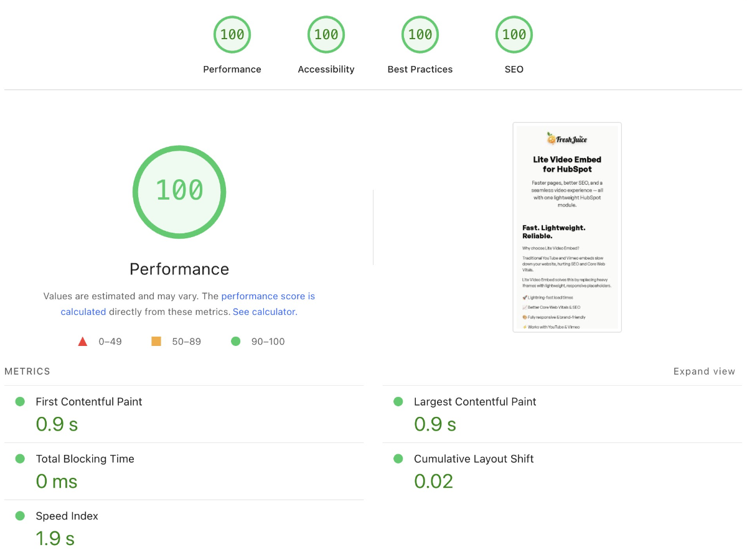The width and height of the screenshot is (747, 560).
Task: Switch to the Performance section label
Action: [179, 269]
